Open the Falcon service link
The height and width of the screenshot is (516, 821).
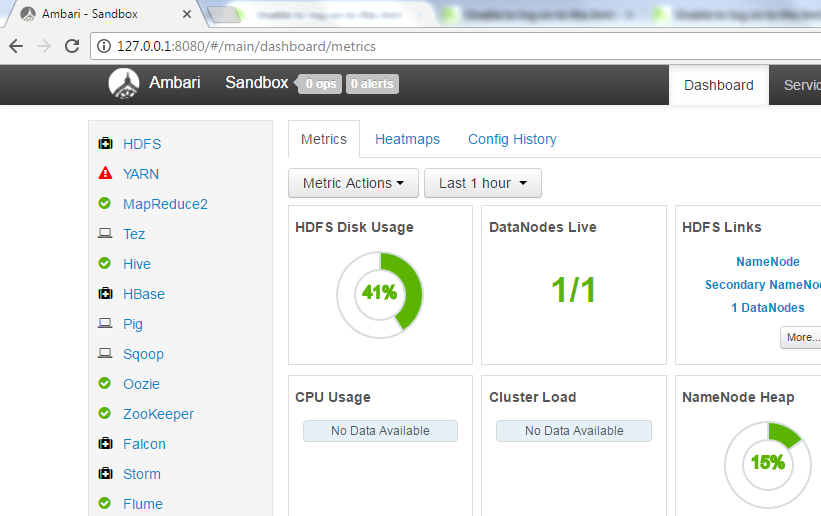[x=145, y=444]
